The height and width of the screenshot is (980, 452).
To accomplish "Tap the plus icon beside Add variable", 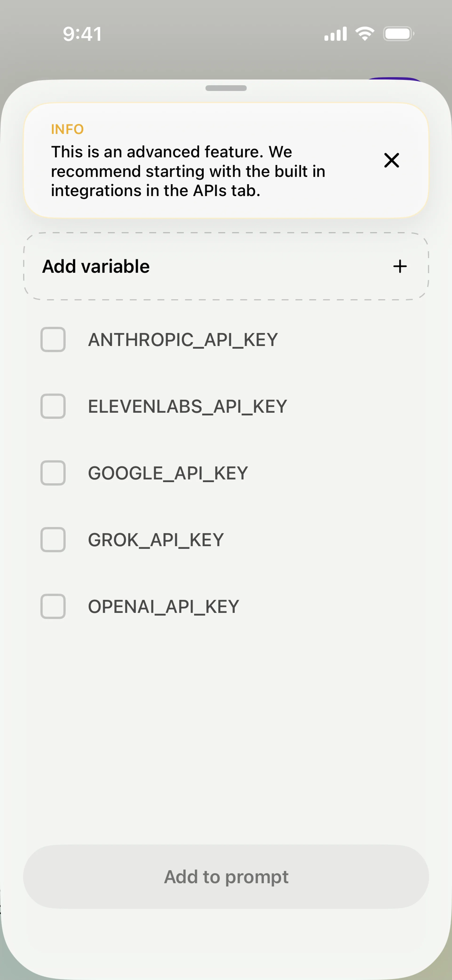I will pyautogui.click(x=400, y=266).
